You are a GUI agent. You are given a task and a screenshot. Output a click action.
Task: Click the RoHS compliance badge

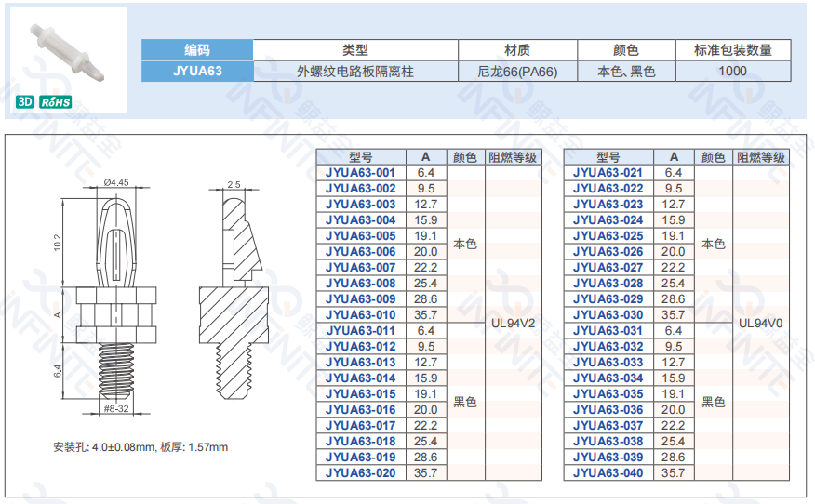(56, 101)
